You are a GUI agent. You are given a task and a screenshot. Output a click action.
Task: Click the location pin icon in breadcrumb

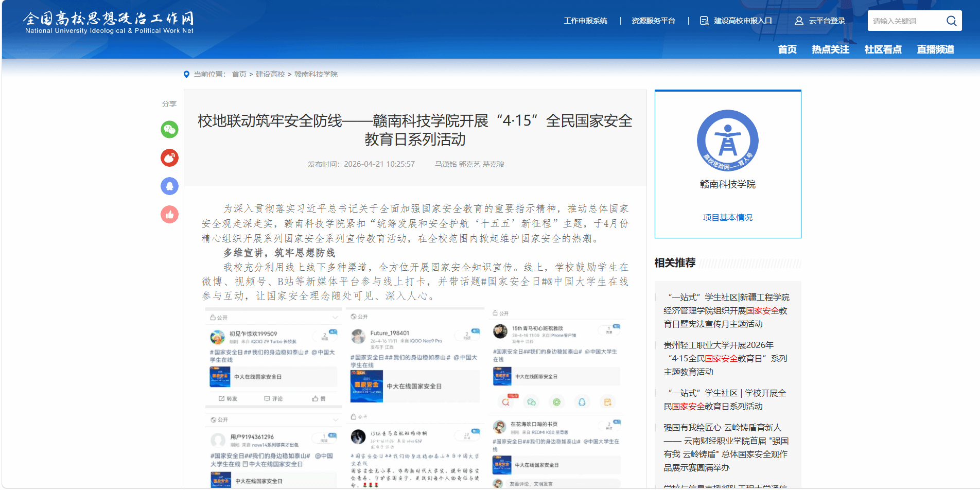[186, 75]
